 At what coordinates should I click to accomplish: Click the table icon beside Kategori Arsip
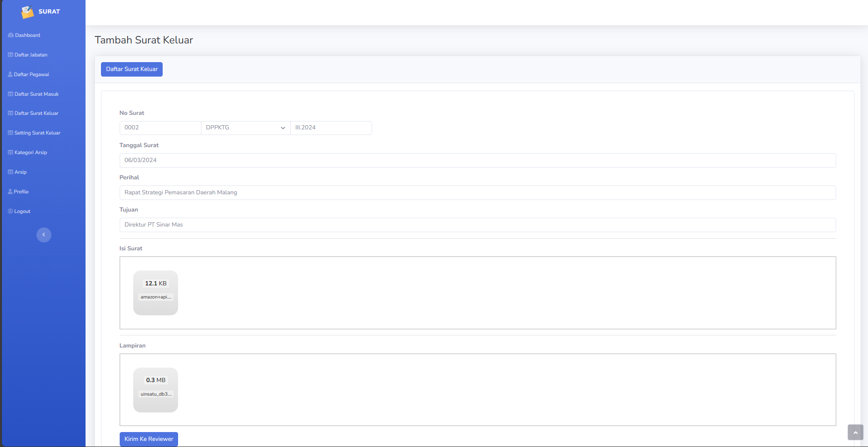11,153
